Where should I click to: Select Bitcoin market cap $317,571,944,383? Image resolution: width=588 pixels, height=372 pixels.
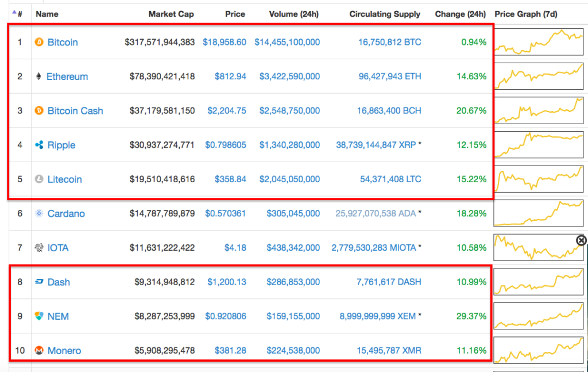[160, 42]
